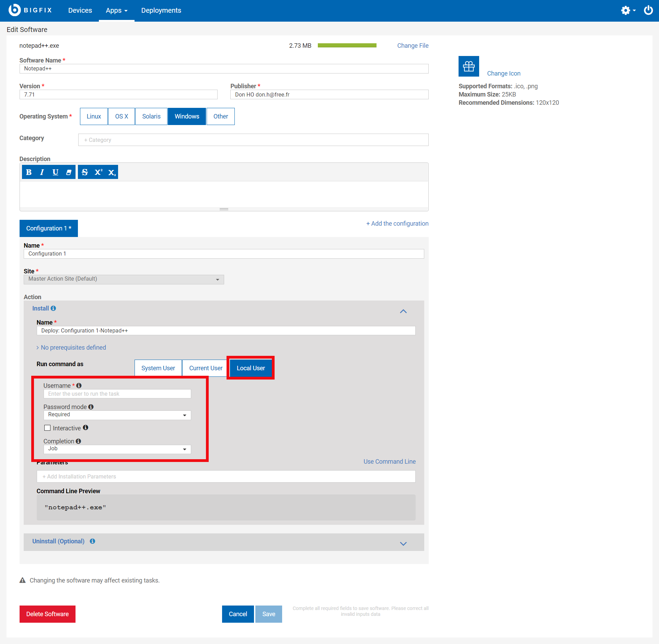Image resolution: width=659 pixels, height=644 pixels.
Task: Click the Change File link
Action: [x=413, y=45]
